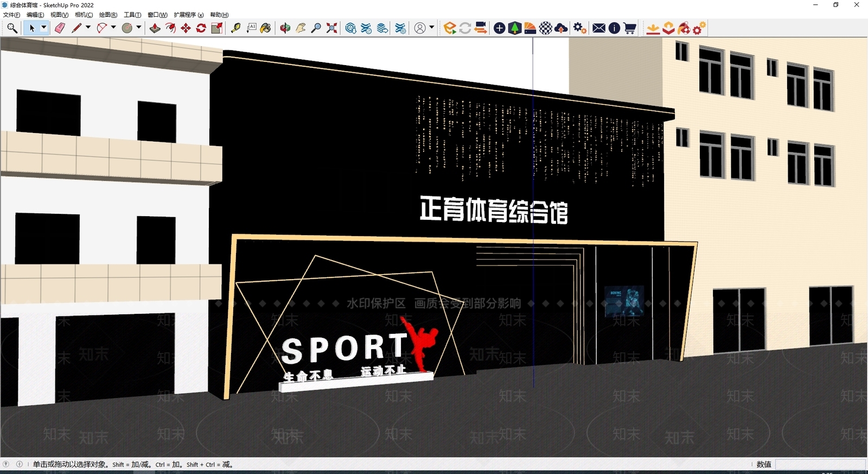Select the Orbit camera tool
Image resolution: width=868 pixels, height=474 pixels.
pos(285,28)
